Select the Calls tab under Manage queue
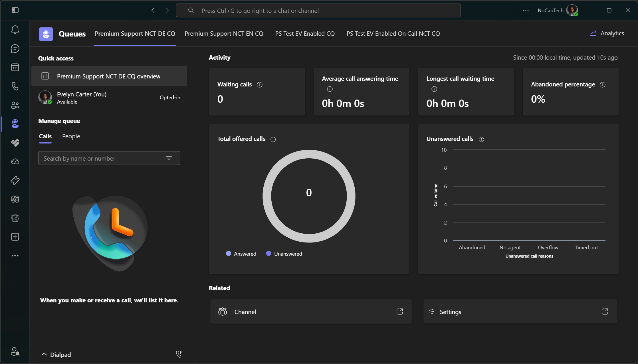 point(45,136)
